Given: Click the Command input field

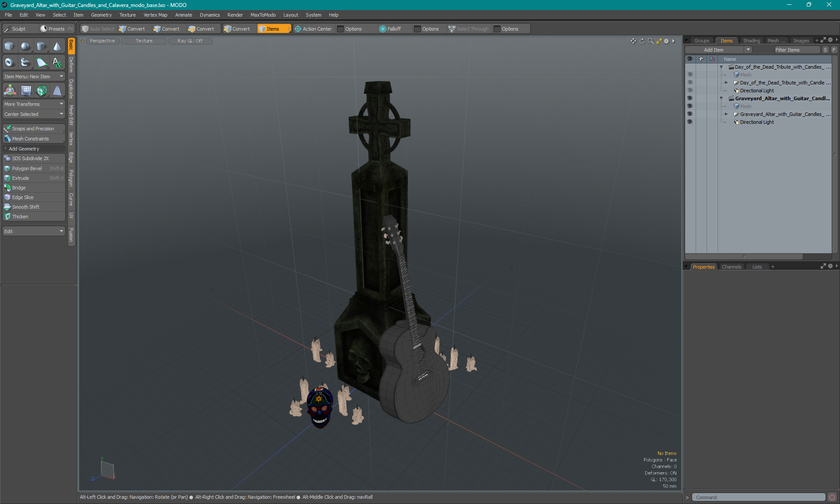Looking at the screenshot, I should coord(759,497).
